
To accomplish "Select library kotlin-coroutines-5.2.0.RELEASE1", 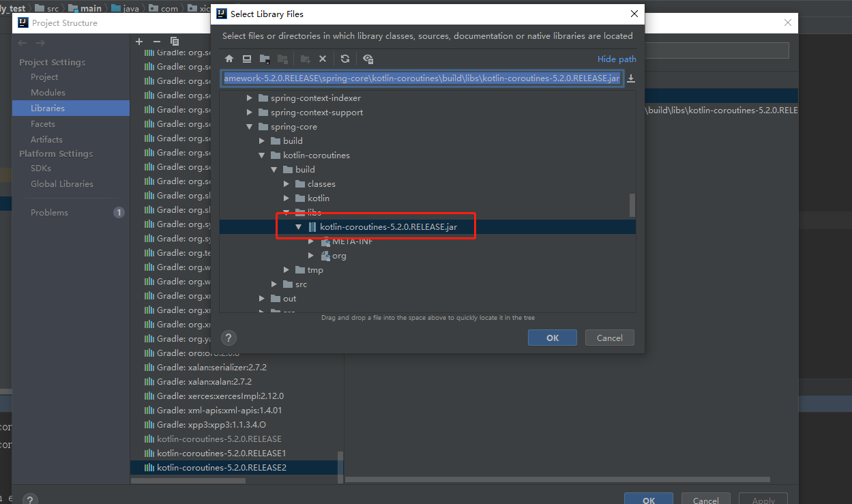I will (x=221, y=454).
